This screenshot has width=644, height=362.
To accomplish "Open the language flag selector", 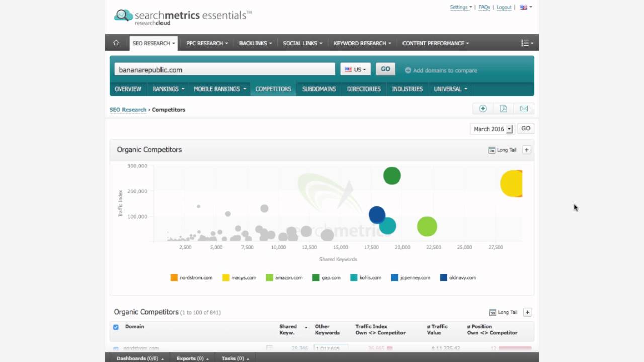I will (x=526, y=7).
